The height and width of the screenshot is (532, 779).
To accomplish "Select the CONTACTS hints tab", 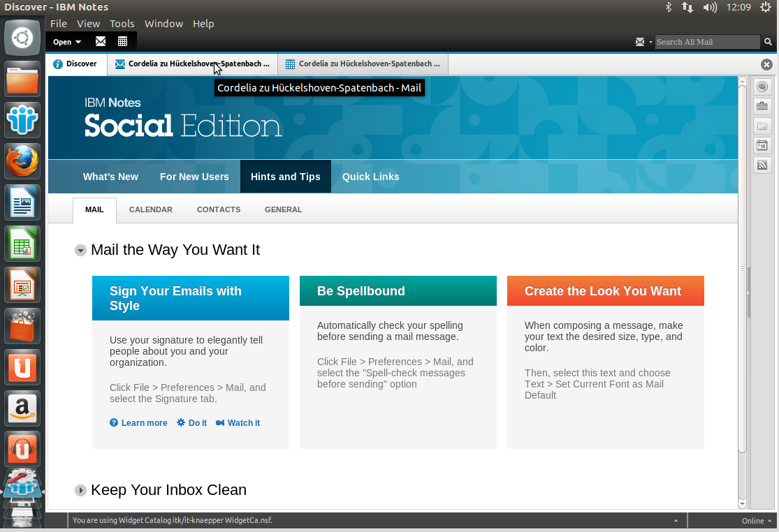I will pos(219,210).
